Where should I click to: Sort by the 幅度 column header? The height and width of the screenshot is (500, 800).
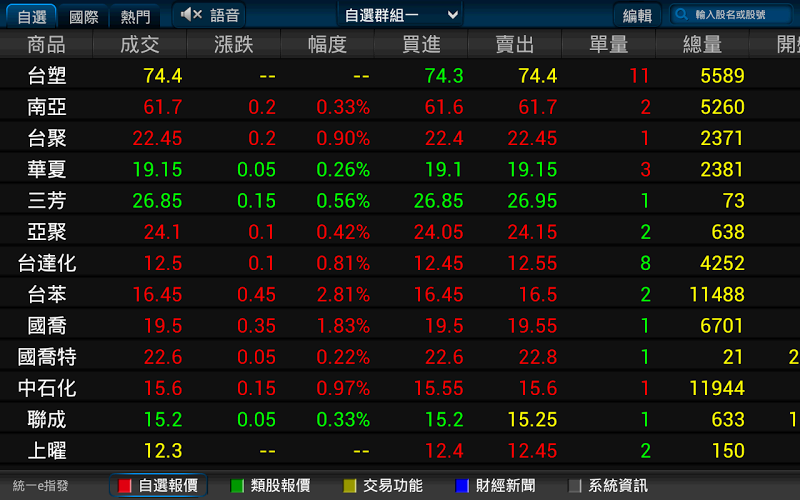click(327, 44)
